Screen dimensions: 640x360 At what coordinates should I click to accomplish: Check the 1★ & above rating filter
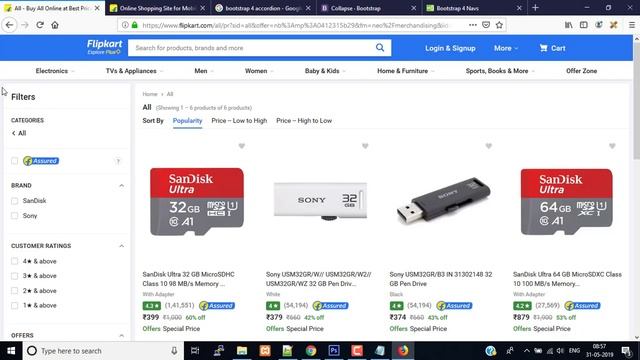pos(15,305)
